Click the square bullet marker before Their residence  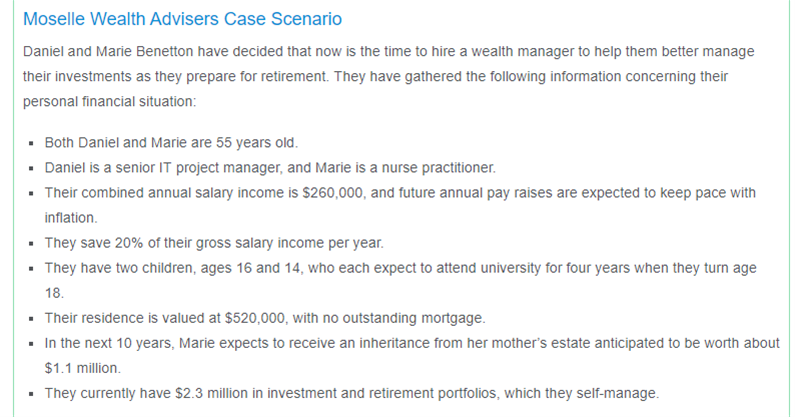33,320
